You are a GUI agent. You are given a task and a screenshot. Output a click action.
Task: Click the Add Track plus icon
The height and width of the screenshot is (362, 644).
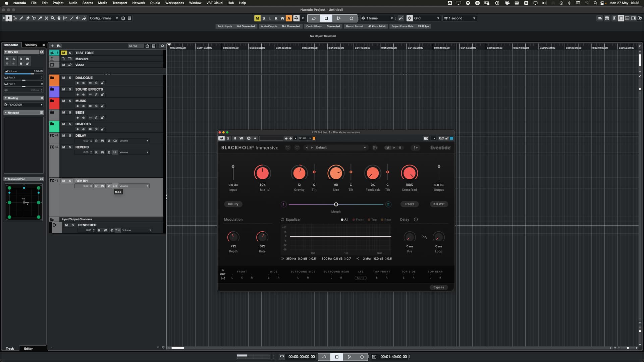tap(52, 46)
